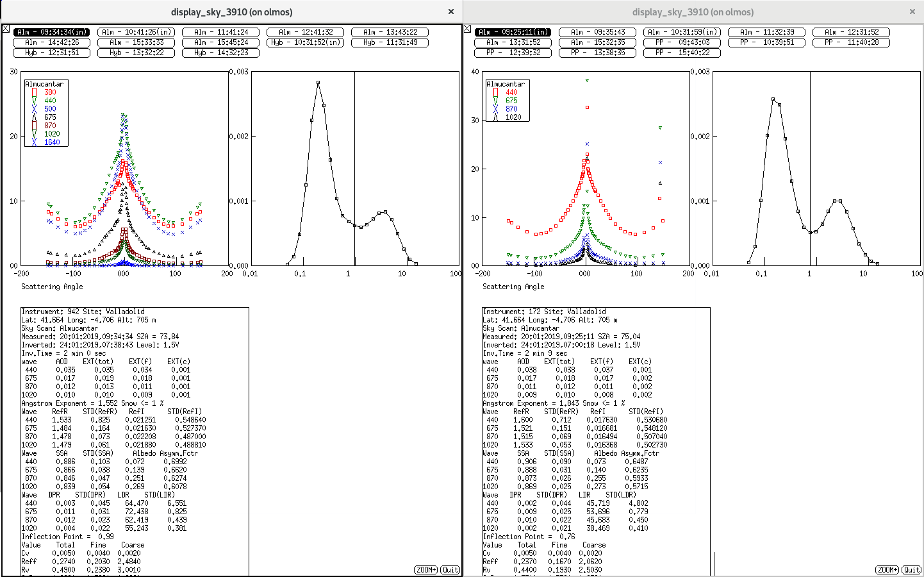Viewport: 924px width, 577px height.
Task: Click the 500 legend entry in Almucantar legend
Action: point(50,109)
